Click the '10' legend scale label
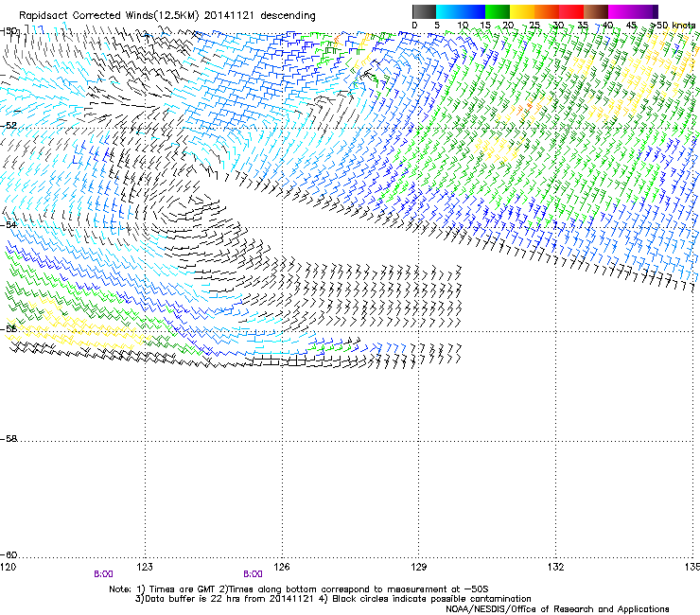This screenshot has width=700, height=615. [x=463, y=26]
